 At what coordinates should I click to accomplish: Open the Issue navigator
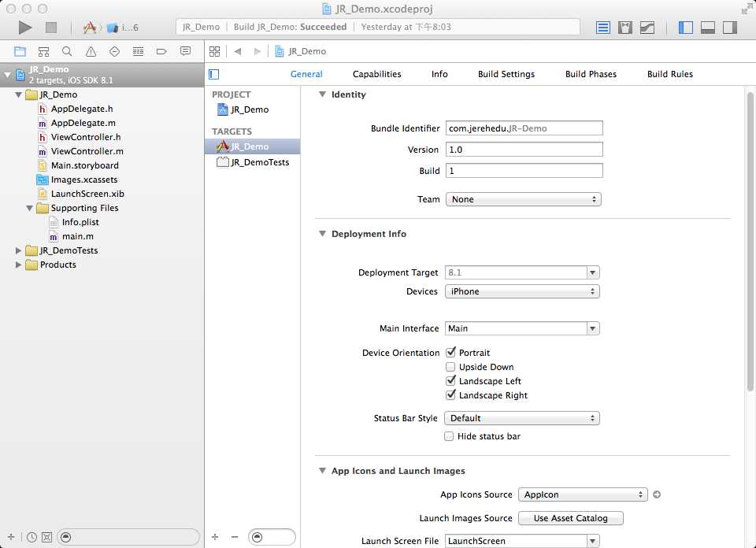pyautogui.click(x=91, y=51)
